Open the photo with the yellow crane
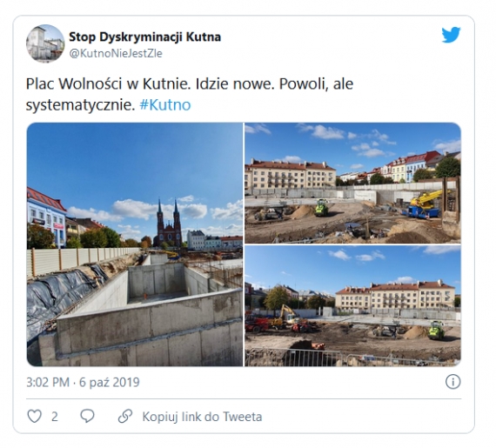Screen dimensions: 496x448 tap(352, 183)
